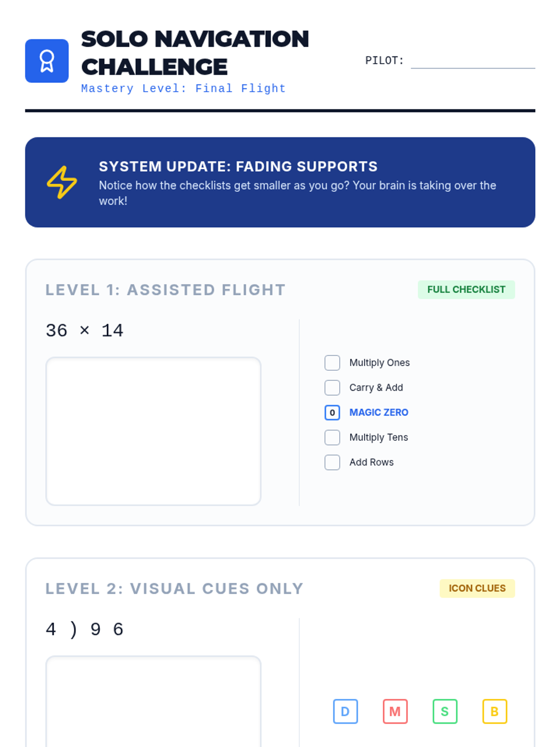
Task: Mark the Multiply Tens checkbox
Action: 332,437
